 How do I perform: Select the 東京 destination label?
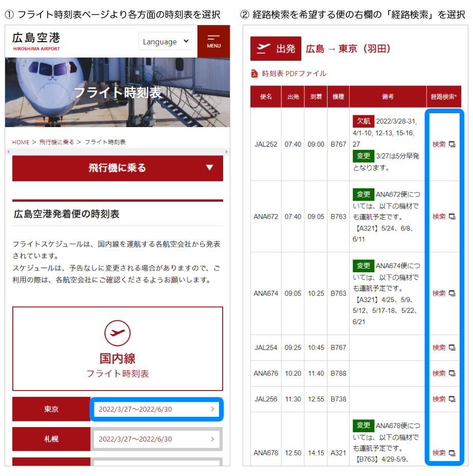tap(51, 409)
